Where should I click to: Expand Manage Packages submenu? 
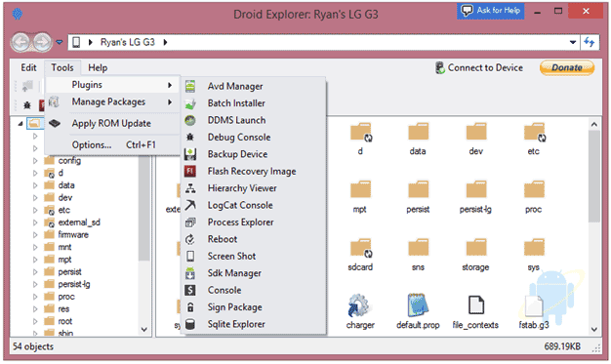[112, 102]
